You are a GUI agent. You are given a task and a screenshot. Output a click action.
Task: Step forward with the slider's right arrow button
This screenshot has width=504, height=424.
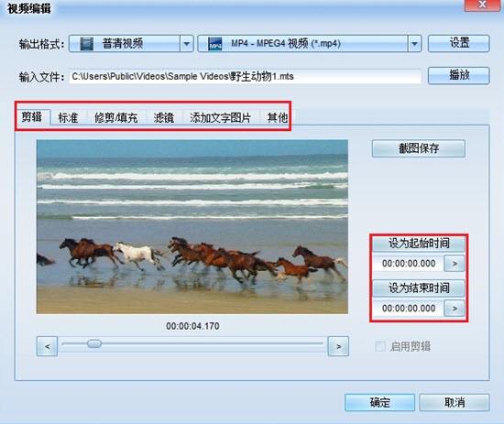338,346
